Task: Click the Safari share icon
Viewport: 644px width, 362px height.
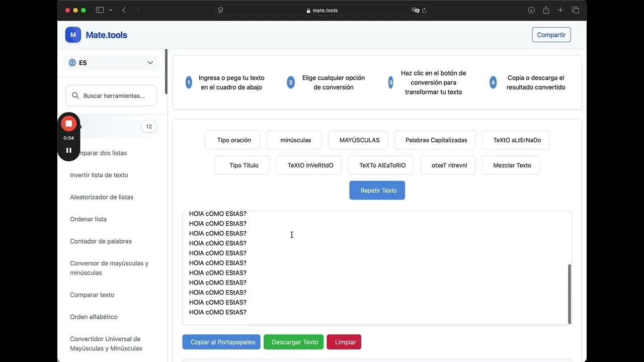Action: click(x=546, y=10)
